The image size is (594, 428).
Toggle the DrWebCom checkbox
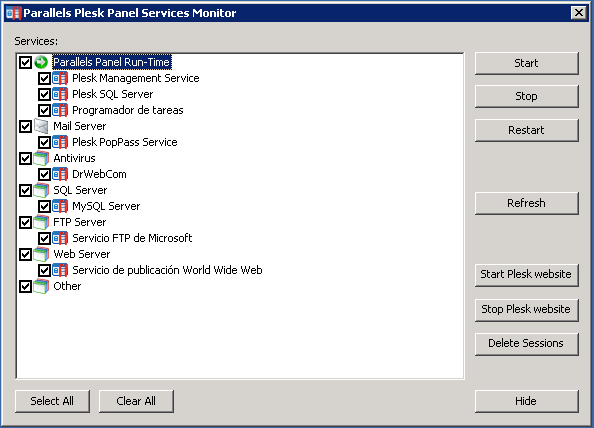[44, 174]
